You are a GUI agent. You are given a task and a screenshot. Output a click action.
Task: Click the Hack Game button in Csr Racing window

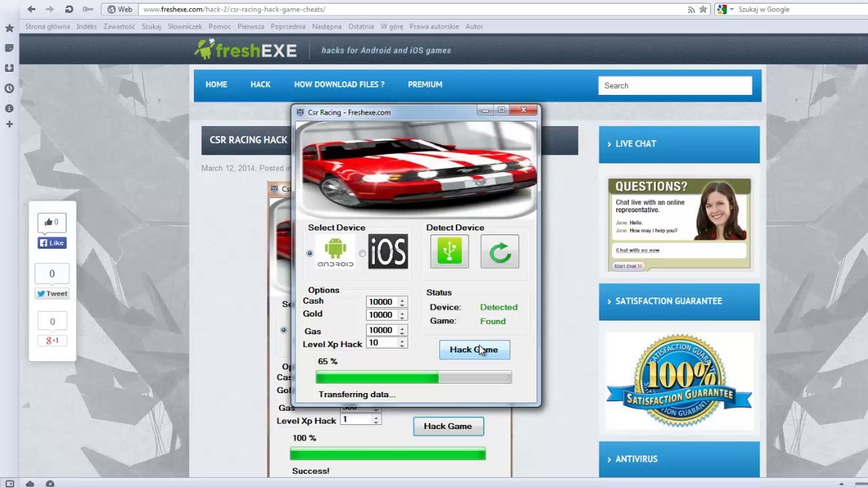point(474,350)
